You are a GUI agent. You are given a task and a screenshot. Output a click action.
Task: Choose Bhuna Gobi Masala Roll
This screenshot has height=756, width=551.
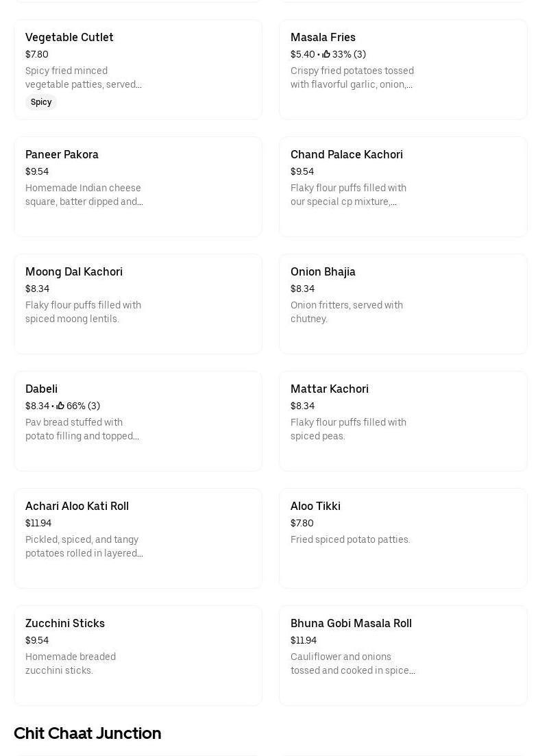(403, 655)
